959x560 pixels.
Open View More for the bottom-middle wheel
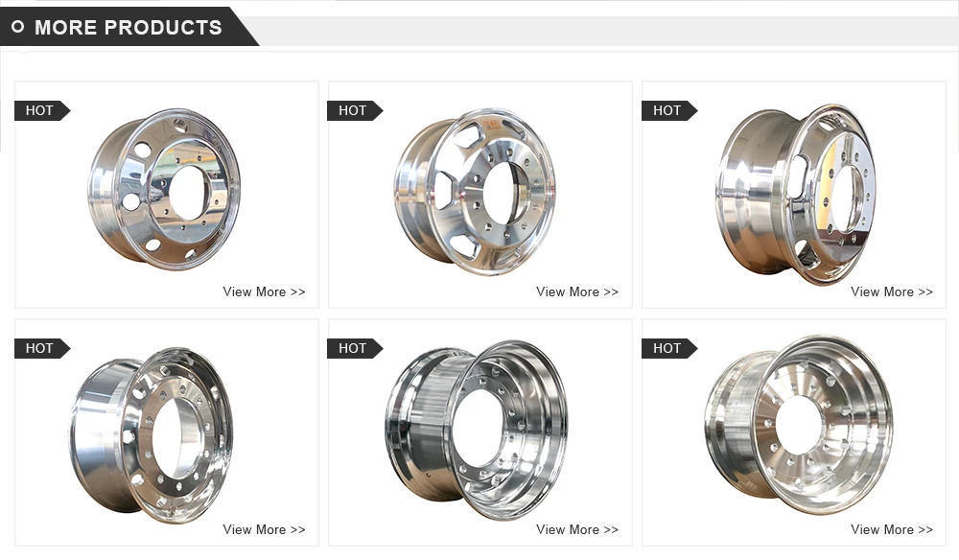coord(577,530)
